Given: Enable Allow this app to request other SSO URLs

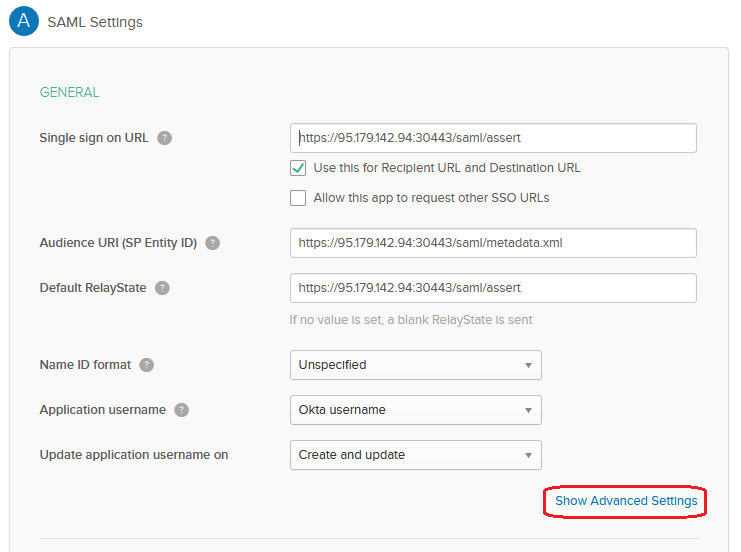Looking at the screenshot, I should click(x=298, y=198).
